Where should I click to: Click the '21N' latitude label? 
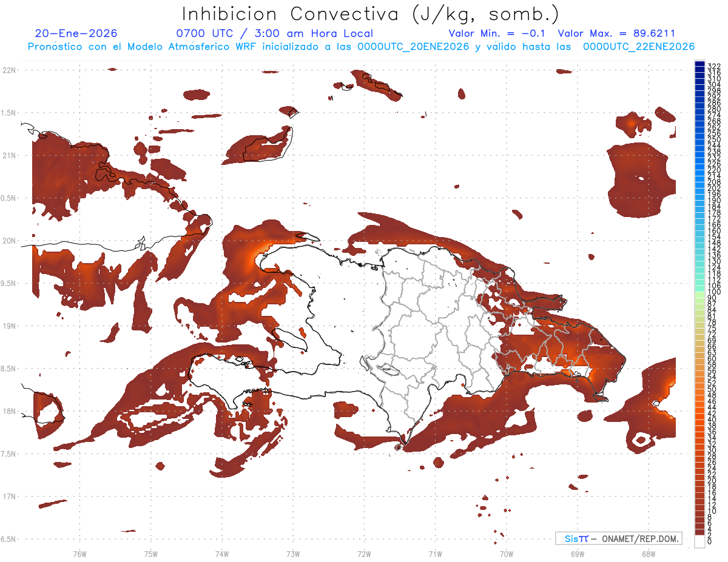pyautogui.click(x=9, y=155)
